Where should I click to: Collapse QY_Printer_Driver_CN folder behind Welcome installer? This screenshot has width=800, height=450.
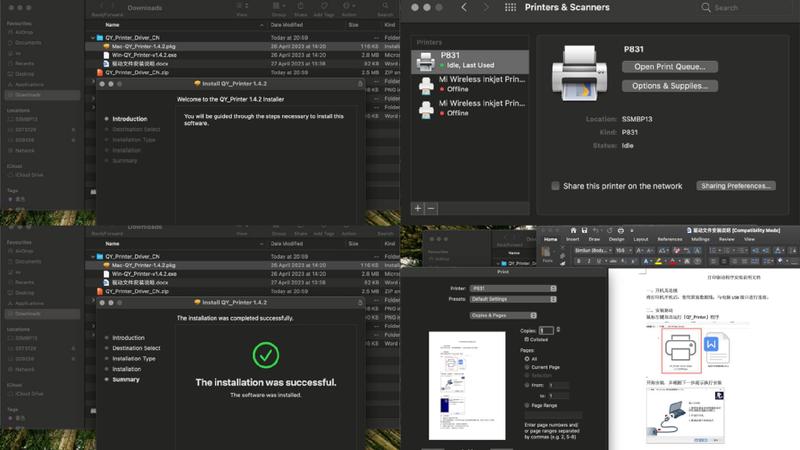coord(93,38)
